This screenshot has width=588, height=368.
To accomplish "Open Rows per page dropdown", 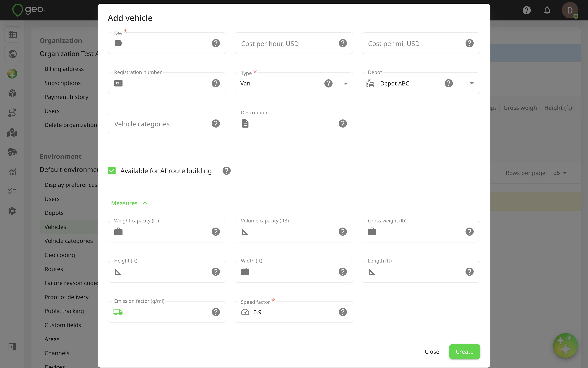I will click(x=560, y=173).
